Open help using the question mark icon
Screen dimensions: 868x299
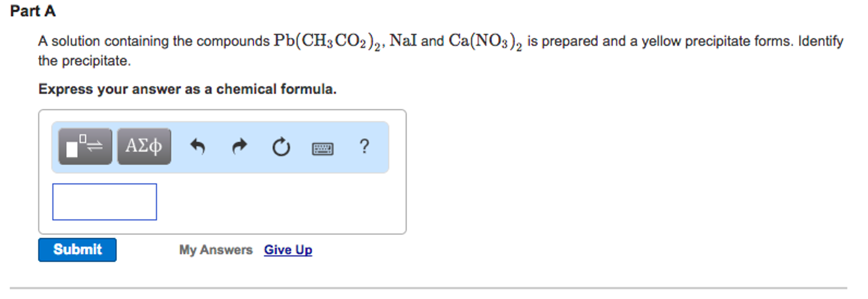tap(364, 147)
